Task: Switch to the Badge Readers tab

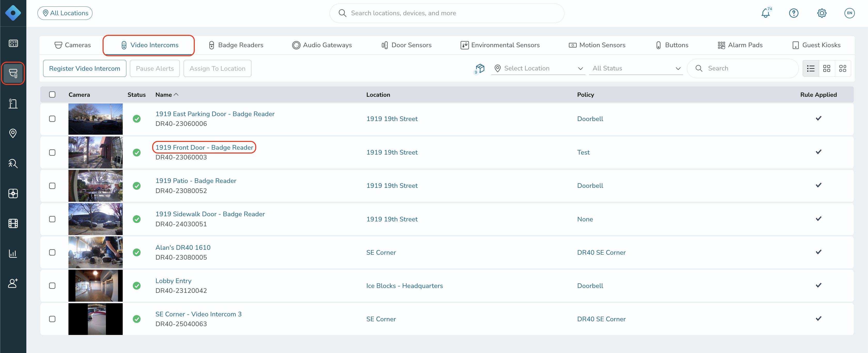Action: pyautogui.click(x=236, y=45)
